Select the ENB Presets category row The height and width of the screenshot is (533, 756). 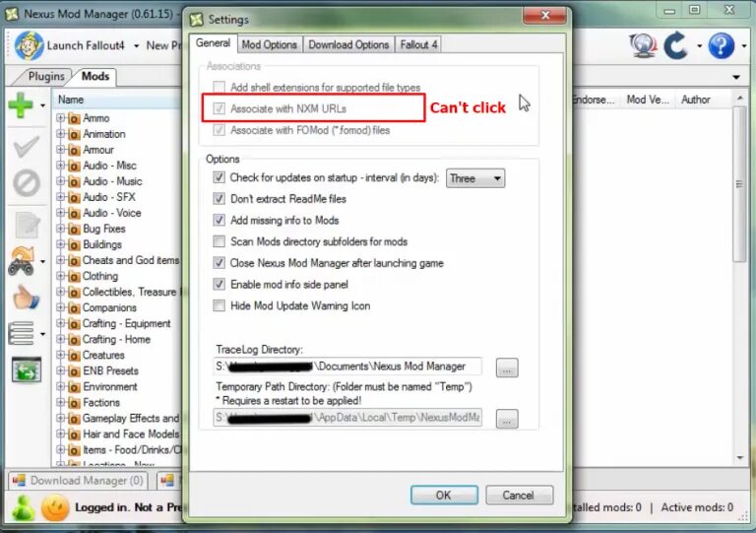coord(110,370)
